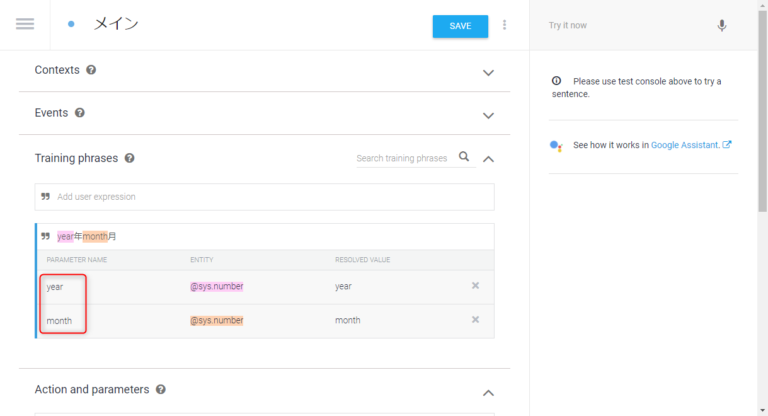The height and width of the screenshot is (416, 768).
Task: Click help icon next to Action and parameters
Action: tap(161, 390)
